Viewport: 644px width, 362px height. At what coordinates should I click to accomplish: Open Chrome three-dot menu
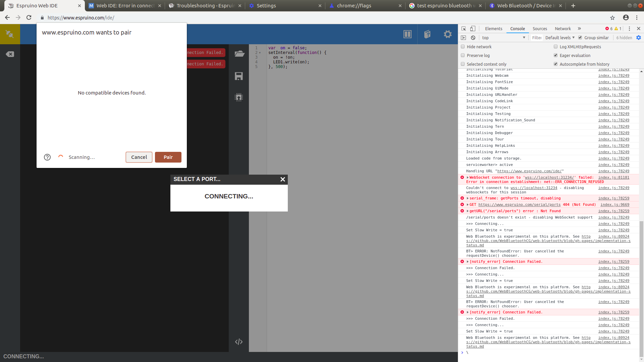click(637, 17)
